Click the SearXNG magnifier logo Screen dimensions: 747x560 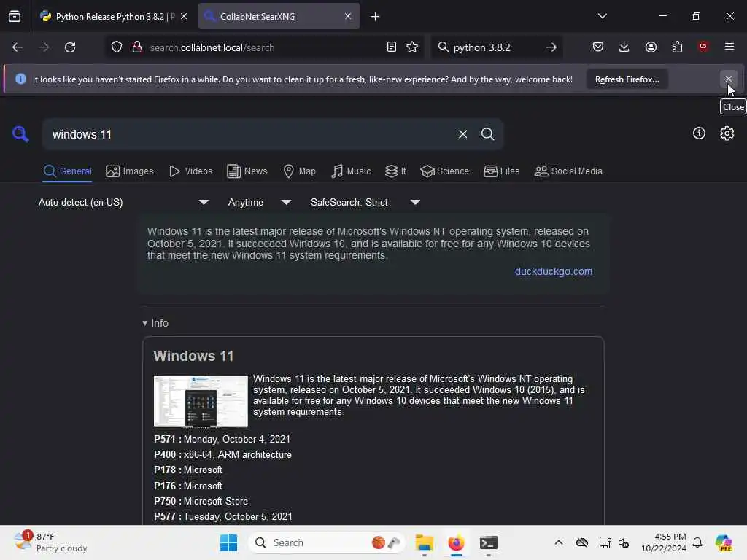(20, 134)
